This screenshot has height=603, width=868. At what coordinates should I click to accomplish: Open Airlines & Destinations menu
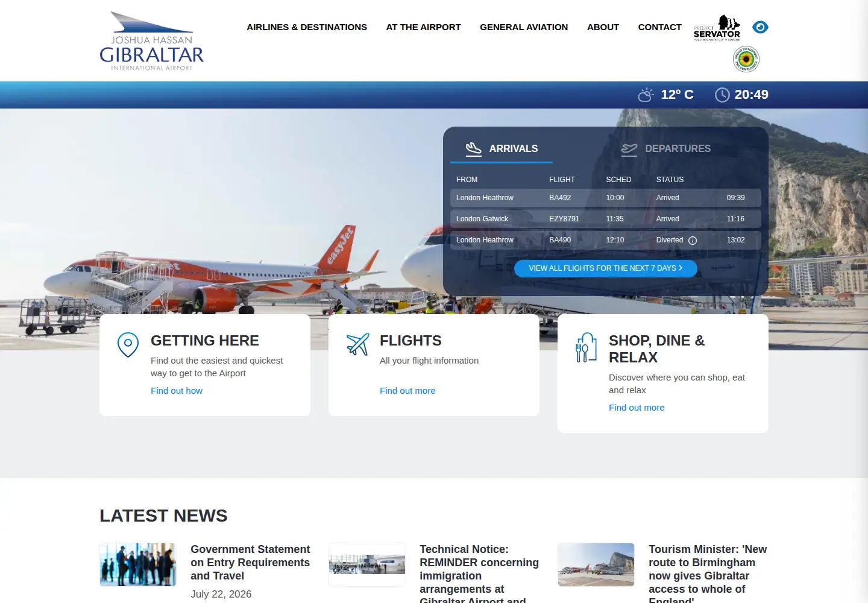click(307, 27)
